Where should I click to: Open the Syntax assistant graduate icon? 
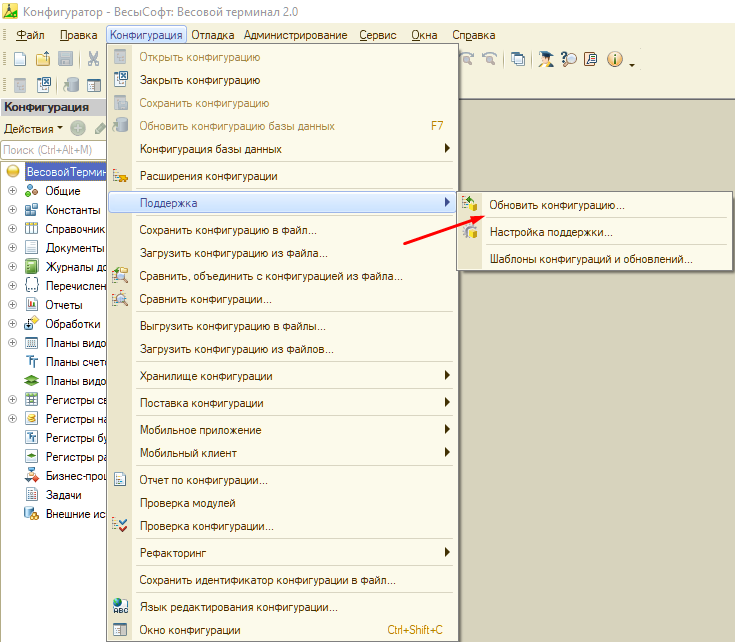pyautogui.click(x=545, y=59)
